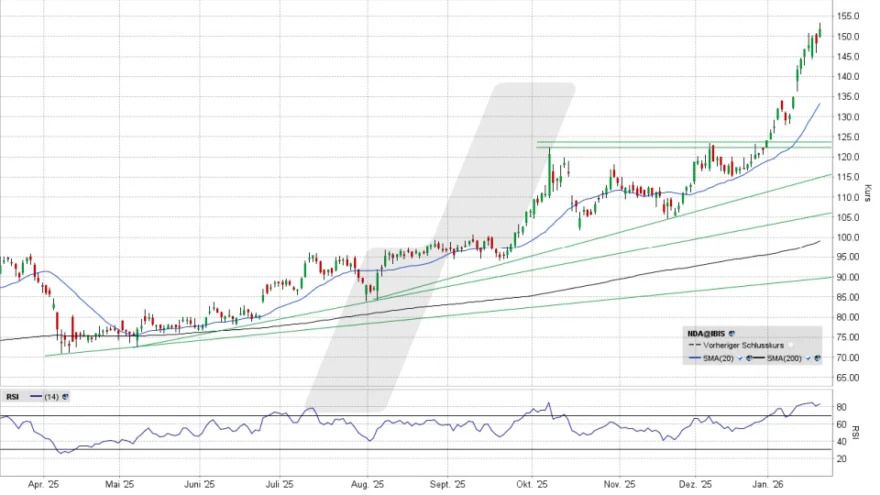The height and width of the screenshot is (495, 880).
Task: Click the RSI label in the indicator panel
Action: click(x=13, y=396)
